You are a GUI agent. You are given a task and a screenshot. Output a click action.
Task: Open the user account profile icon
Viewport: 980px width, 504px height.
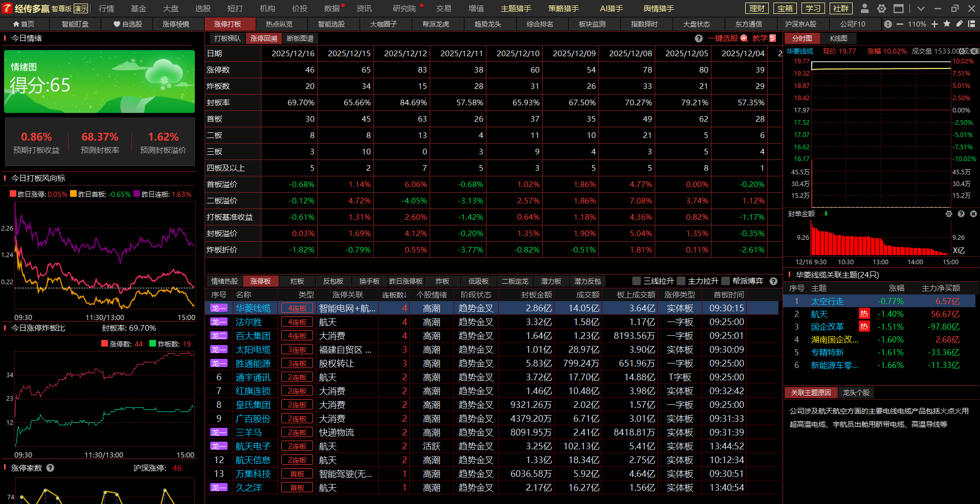tap(864, 8)
